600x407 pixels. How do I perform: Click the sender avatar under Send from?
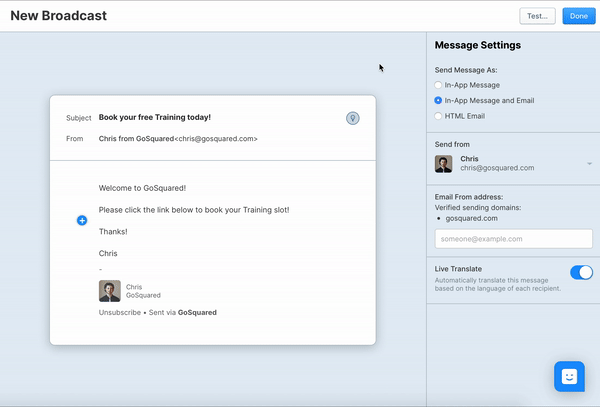tap(443, 164)
